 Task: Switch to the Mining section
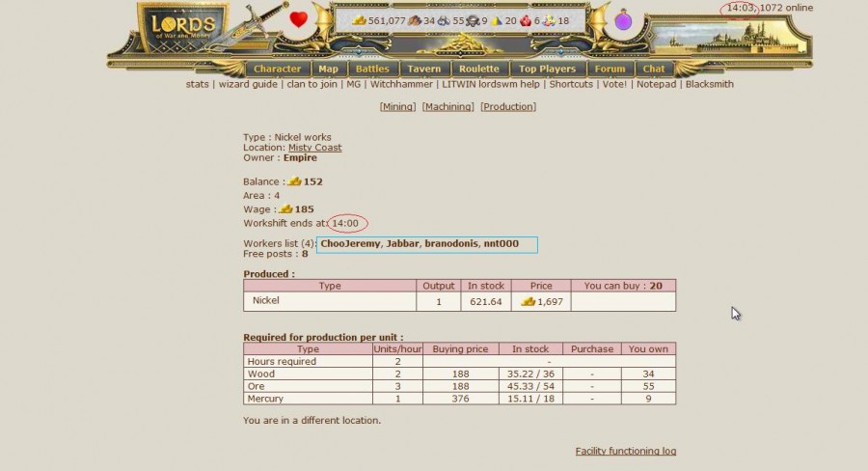(x=397, y=106)
